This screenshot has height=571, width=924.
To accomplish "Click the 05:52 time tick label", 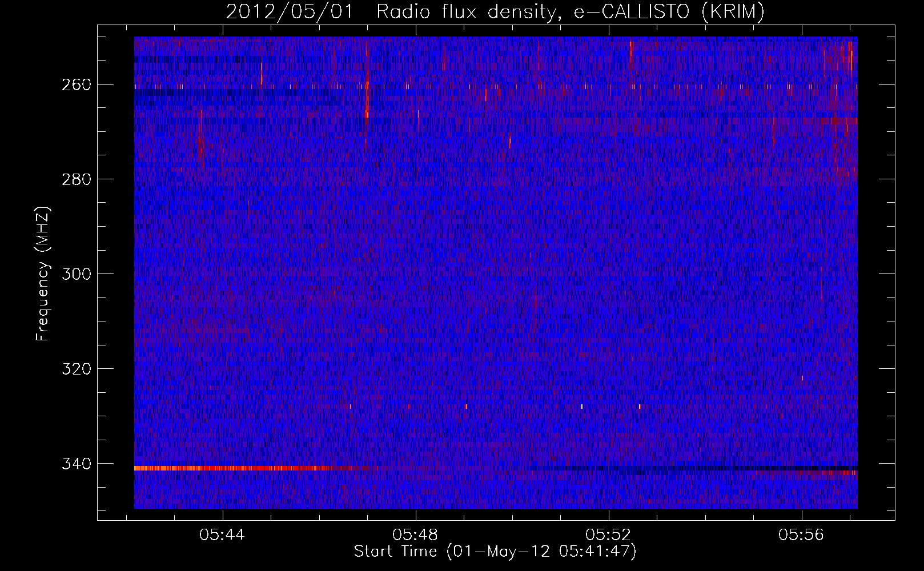I will tap(608, 534).
